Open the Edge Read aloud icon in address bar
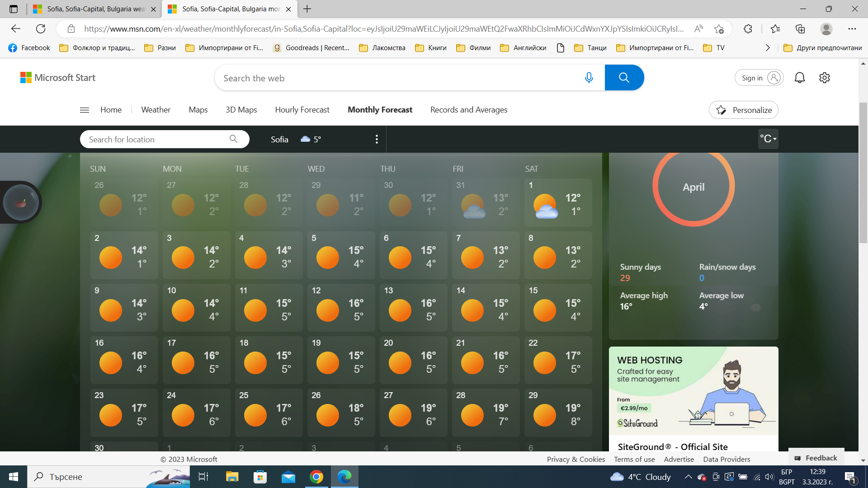This screenshot has height=488, width=868. point(698,29)
